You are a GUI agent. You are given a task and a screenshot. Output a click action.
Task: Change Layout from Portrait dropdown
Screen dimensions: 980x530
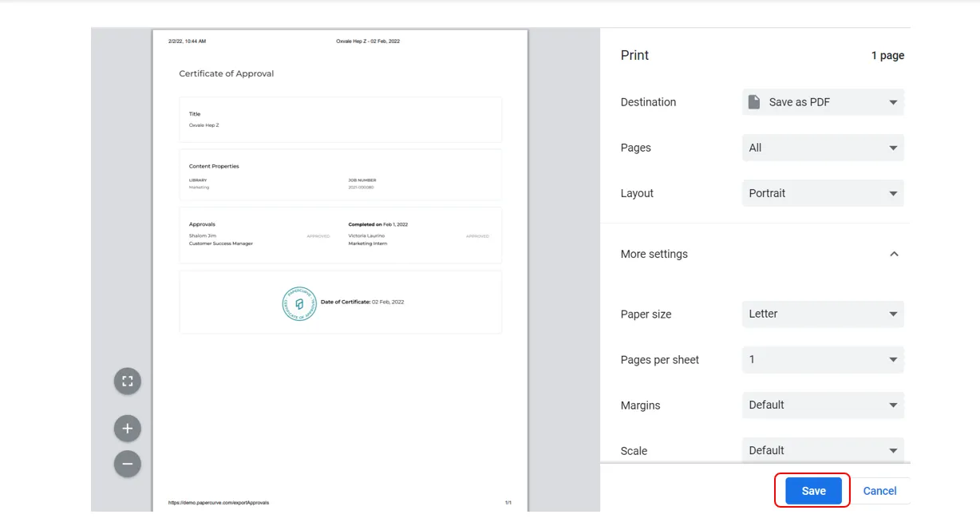point(823,193)
